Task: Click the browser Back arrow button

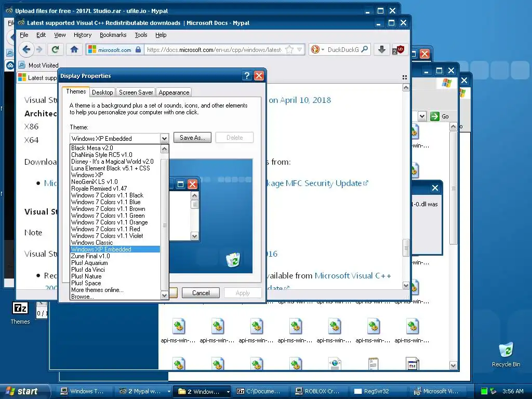Action: (26, 49)
